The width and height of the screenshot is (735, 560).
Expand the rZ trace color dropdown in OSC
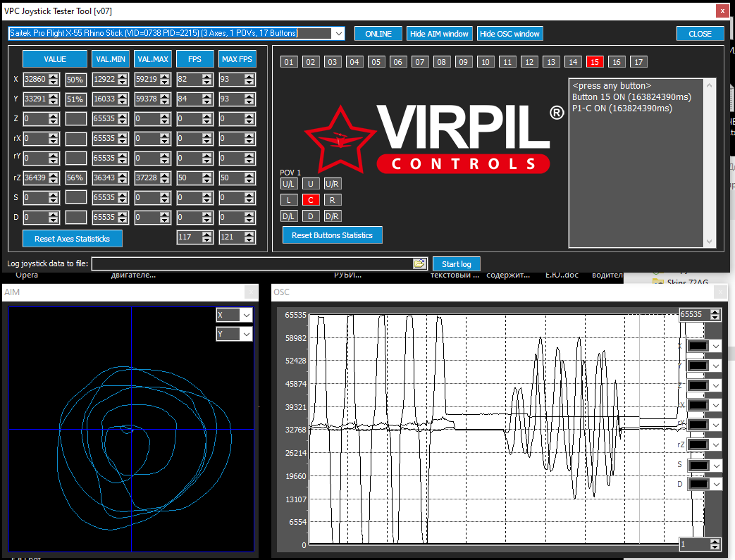(716, 445)
